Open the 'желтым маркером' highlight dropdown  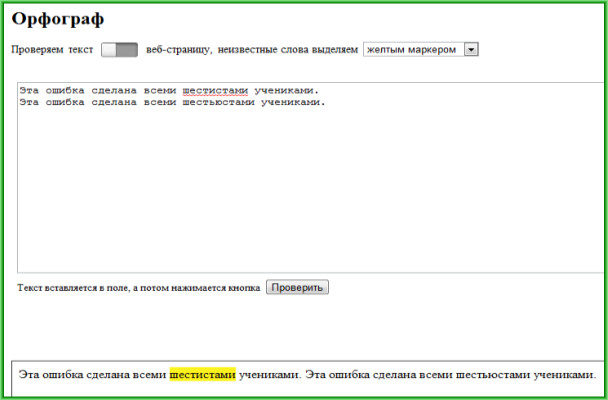click(x=421, y=50)
